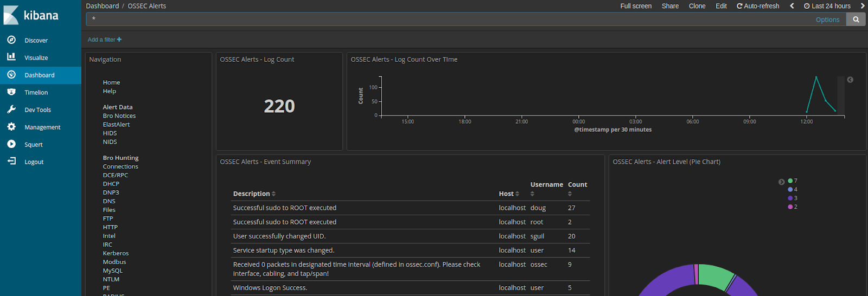Viewport: 868px width, 296px height.
Task: Open FTP navigation link
Action: tap(108, 218)
